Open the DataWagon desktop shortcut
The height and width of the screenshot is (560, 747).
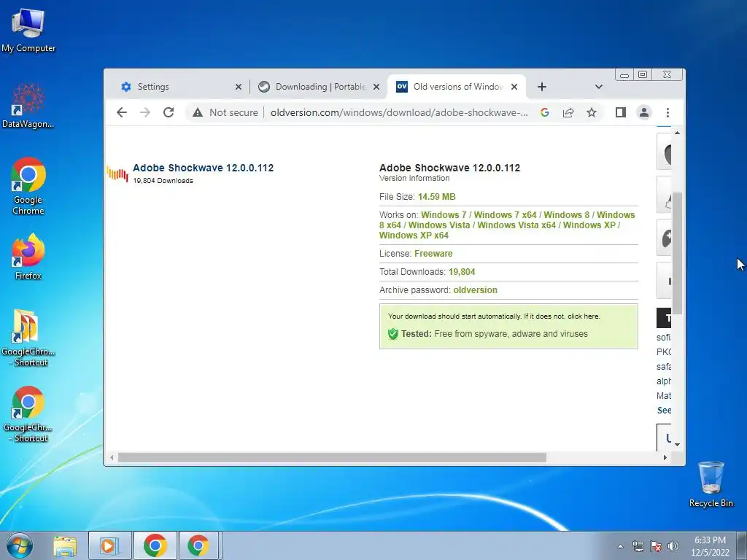[x=28, y=106]
